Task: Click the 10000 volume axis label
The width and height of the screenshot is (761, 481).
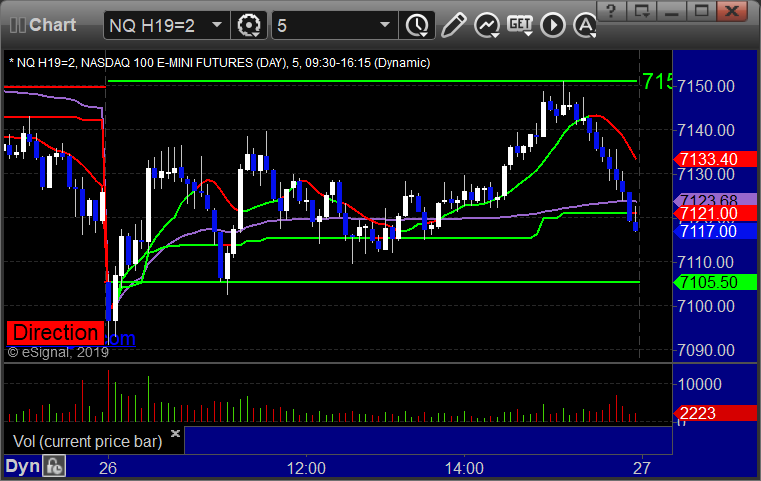Action: tap(699, 384)
